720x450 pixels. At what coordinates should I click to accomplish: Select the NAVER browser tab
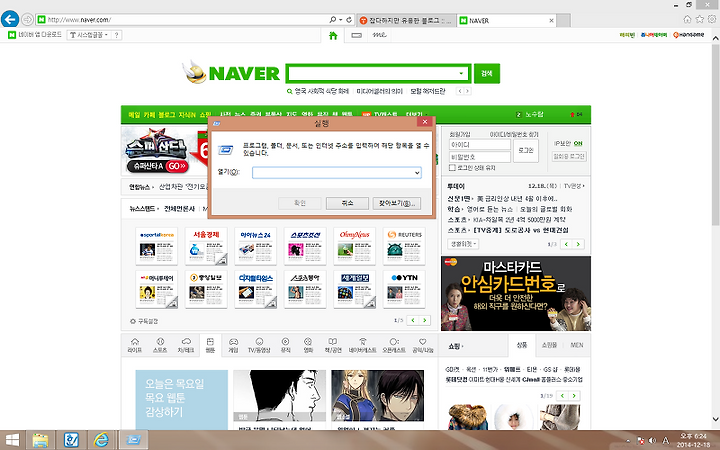pos(507,20)
